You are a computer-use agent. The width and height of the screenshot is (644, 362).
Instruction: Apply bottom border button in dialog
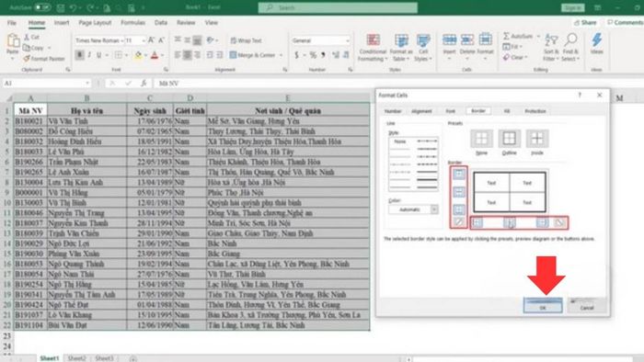(459, 209)
